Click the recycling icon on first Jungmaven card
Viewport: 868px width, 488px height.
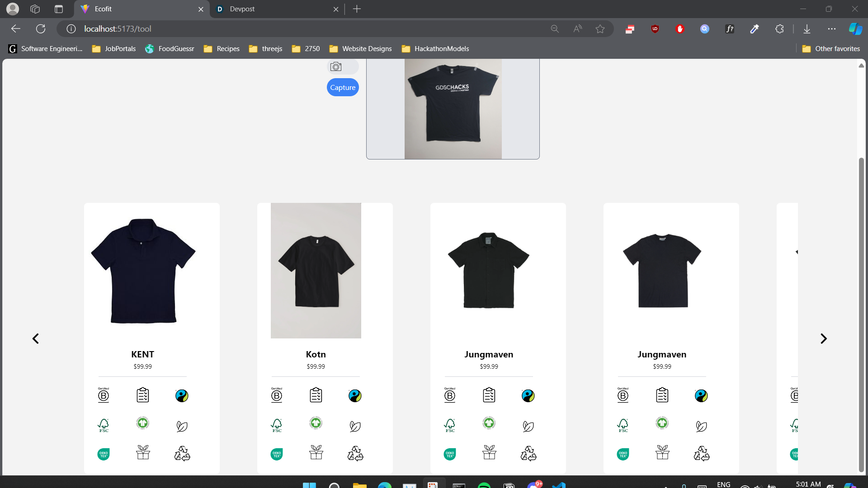[x=528, y=453]
